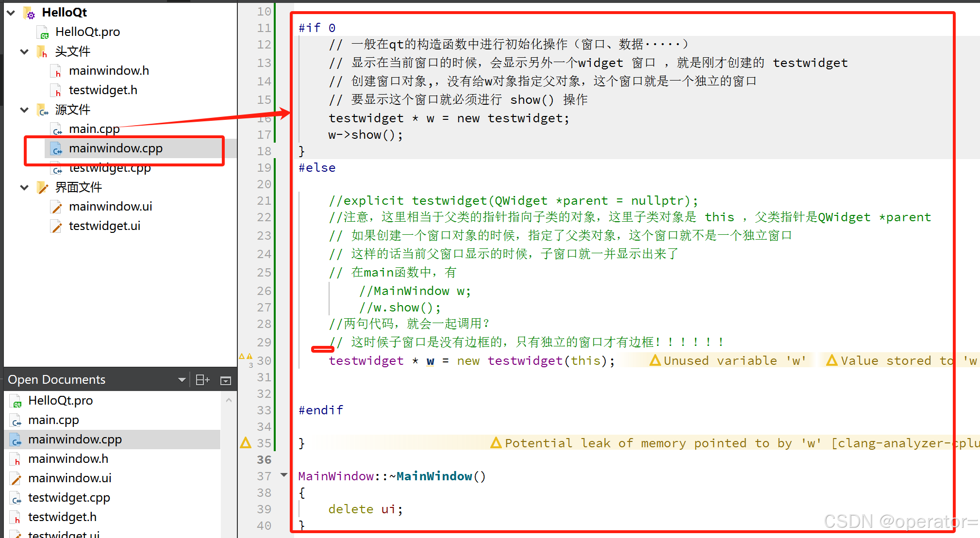Collapse the 头文件 headers folder
Viewport: 980px width, 538px height.
pos(24,51)
